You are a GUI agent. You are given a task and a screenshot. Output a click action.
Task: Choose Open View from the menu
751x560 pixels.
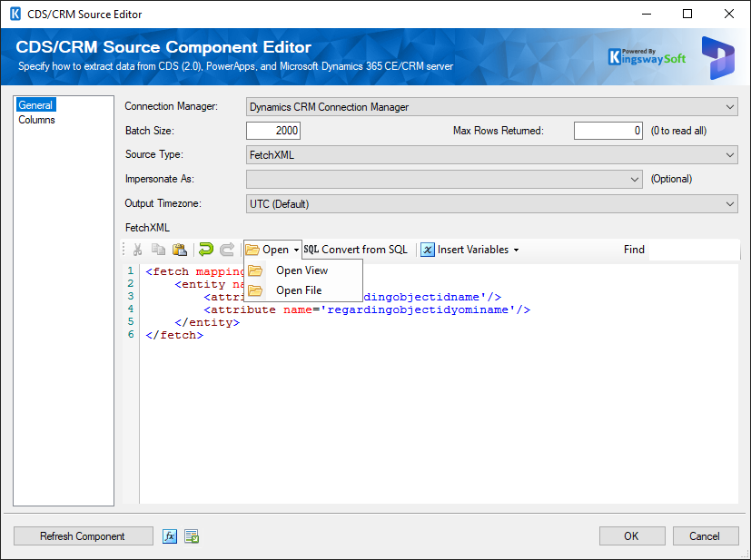(301, 270)
